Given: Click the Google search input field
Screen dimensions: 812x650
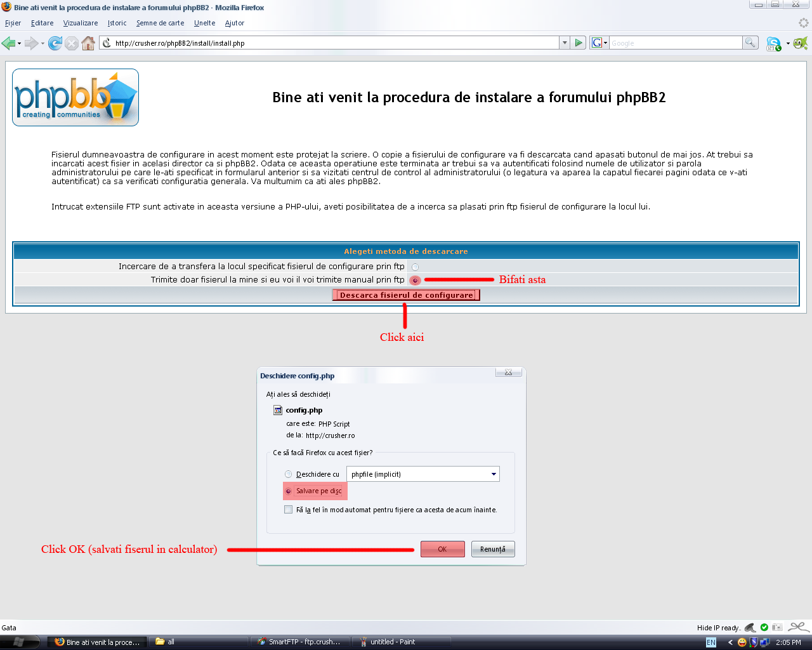Looking at the screenshot, I should coord(676,43).
